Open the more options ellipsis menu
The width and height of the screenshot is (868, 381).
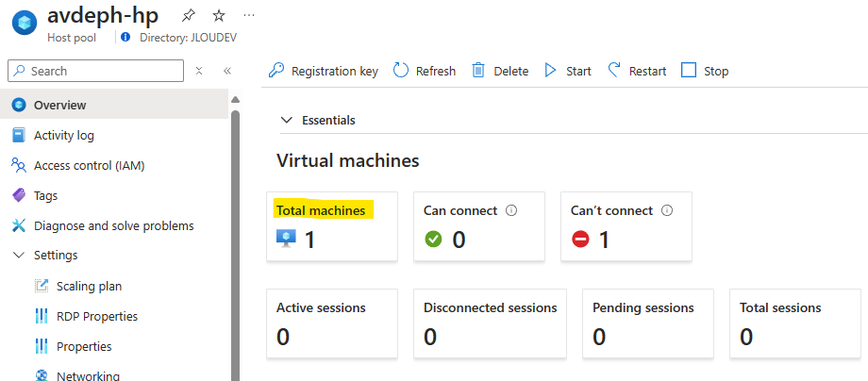click(x=248, y=15)
